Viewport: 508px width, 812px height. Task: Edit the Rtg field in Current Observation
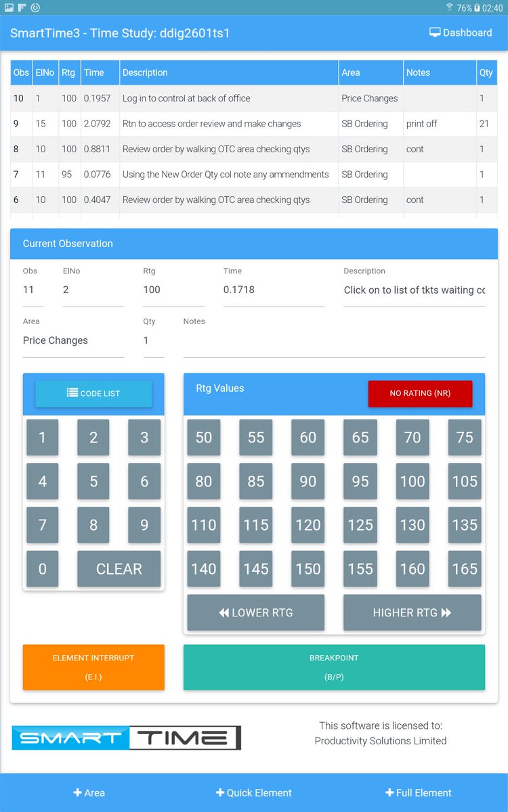click(x=173, y=290)
